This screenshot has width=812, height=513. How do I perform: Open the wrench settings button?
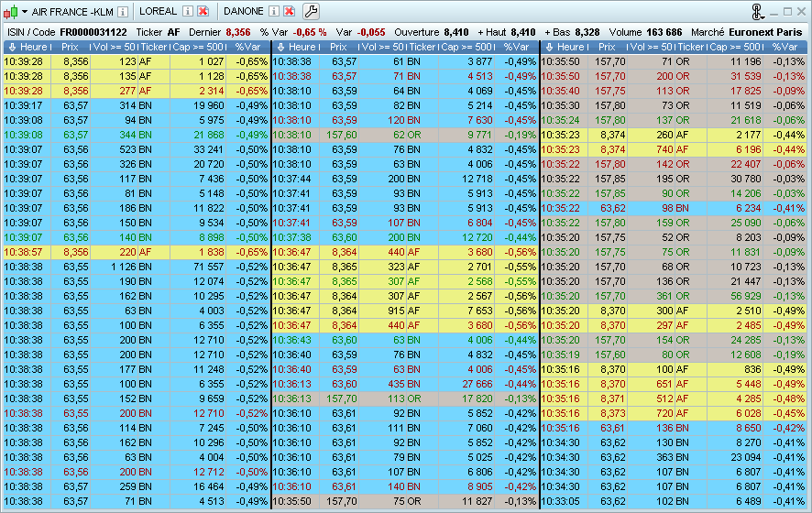click(x=311, y=11)
